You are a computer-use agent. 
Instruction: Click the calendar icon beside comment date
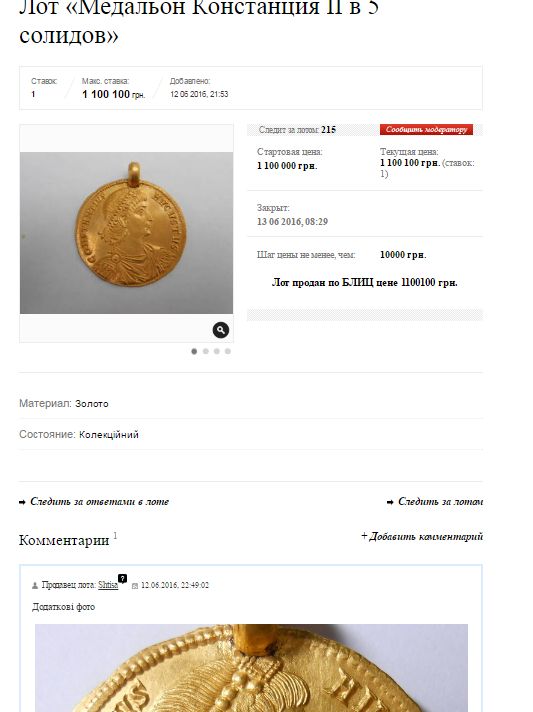(135, 586)
